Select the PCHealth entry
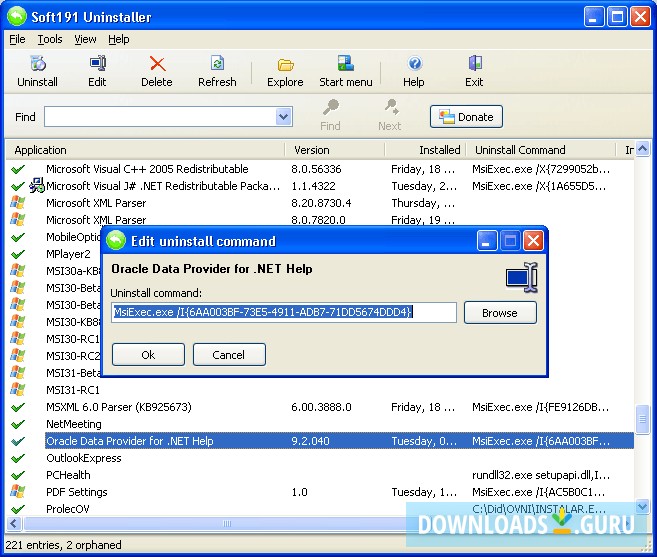Image resolution: width=657 pixels, height=557 pixels. click(68, 475)
